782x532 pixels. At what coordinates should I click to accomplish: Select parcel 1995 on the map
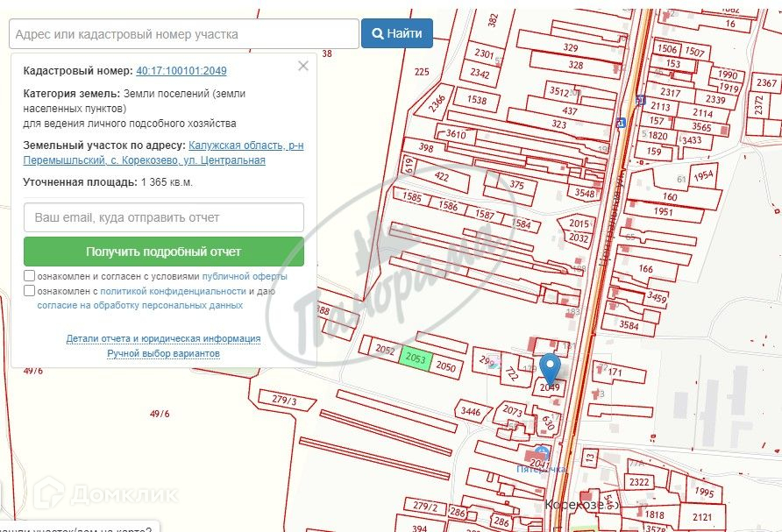(x=704, y=492)
